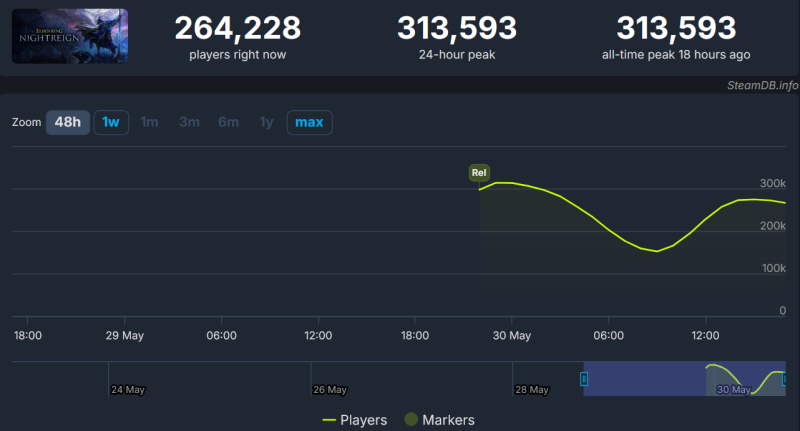Click the Elden Ring Nightreign game thumbnail
The image size is (800, 431).
coord(70,36)
